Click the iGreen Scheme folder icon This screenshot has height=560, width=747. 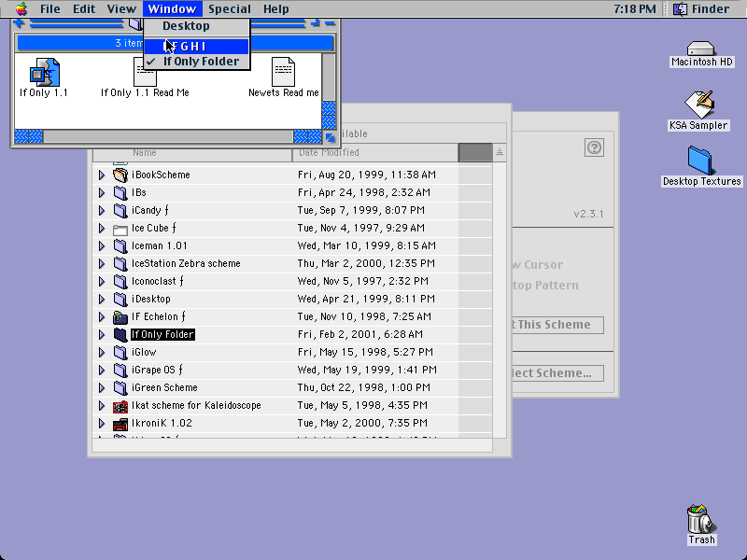(x=120, y=387)
